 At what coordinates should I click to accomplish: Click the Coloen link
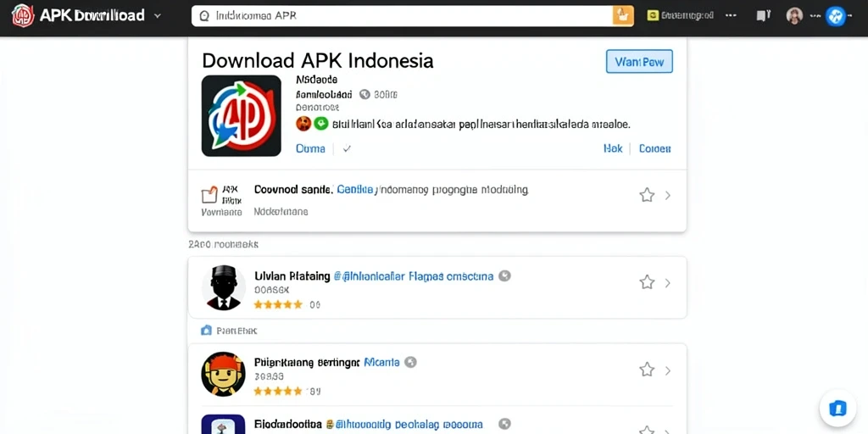point(655,148)
